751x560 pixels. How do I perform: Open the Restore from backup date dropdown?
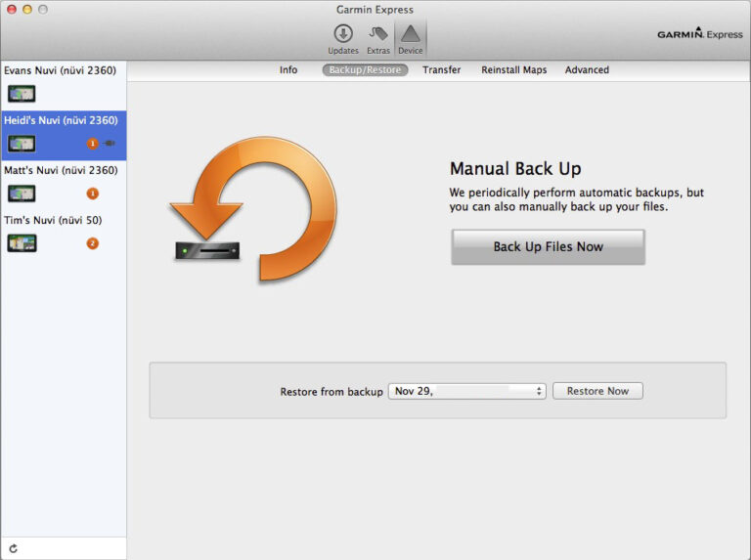pos(467,391)
